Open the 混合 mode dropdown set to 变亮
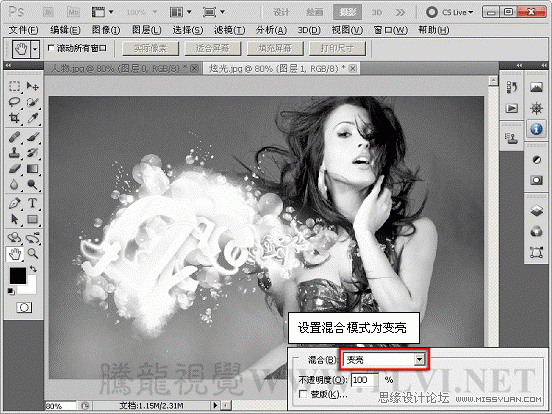Screen dimensions: 552x414 click(x=384, y=359)
